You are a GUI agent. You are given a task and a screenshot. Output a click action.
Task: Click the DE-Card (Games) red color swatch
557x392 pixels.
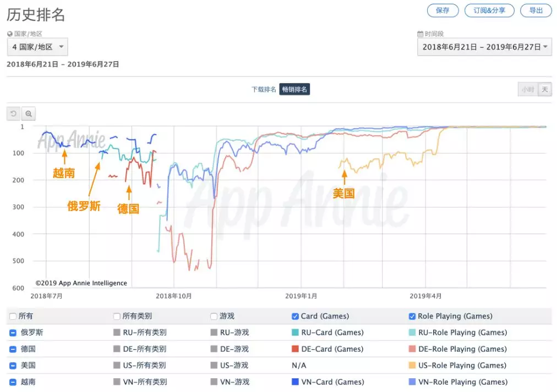pyautogui.click(x=296, y=349)
